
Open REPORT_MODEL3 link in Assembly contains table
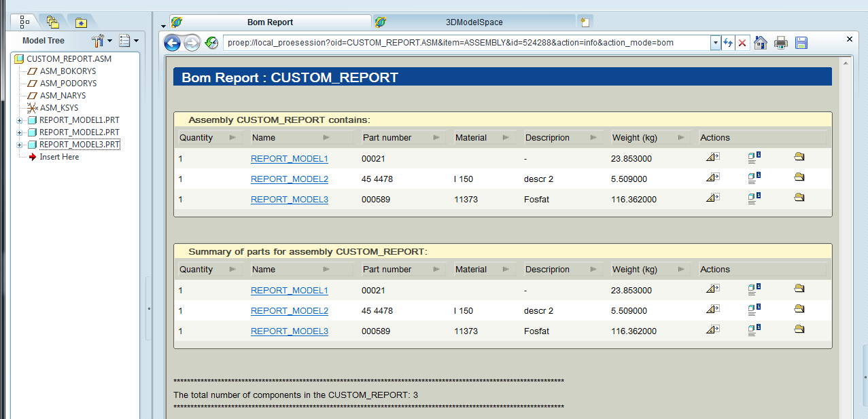[x=290, y=200]
